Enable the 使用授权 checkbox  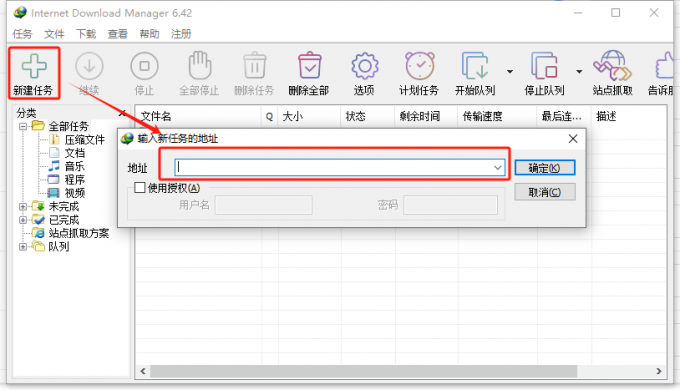coord(140,188)
